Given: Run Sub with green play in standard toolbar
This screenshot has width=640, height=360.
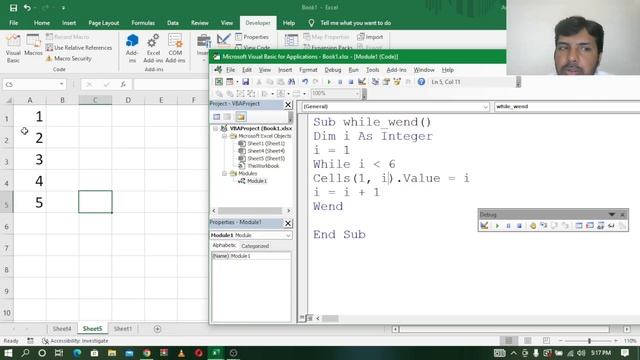Looking at the screenshot, I should [329, 82].
